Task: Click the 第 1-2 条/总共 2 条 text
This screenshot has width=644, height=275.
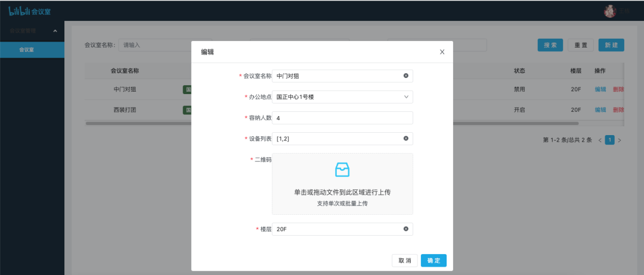Action: (567, 140)
